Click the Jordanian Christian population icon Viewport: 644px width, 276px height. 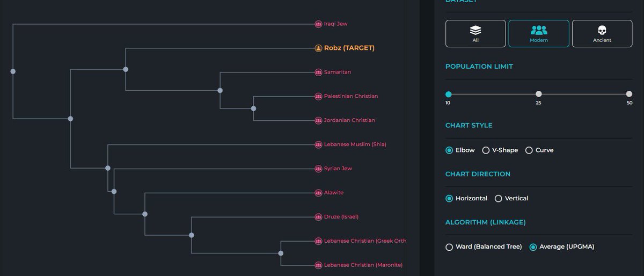click(x=318, y=120)
